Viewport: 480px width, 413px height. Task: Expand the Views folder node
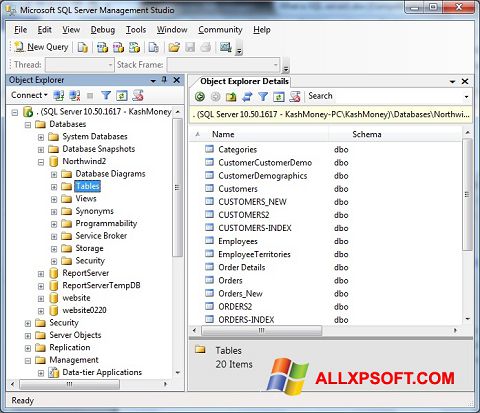(x=54, y=199)
